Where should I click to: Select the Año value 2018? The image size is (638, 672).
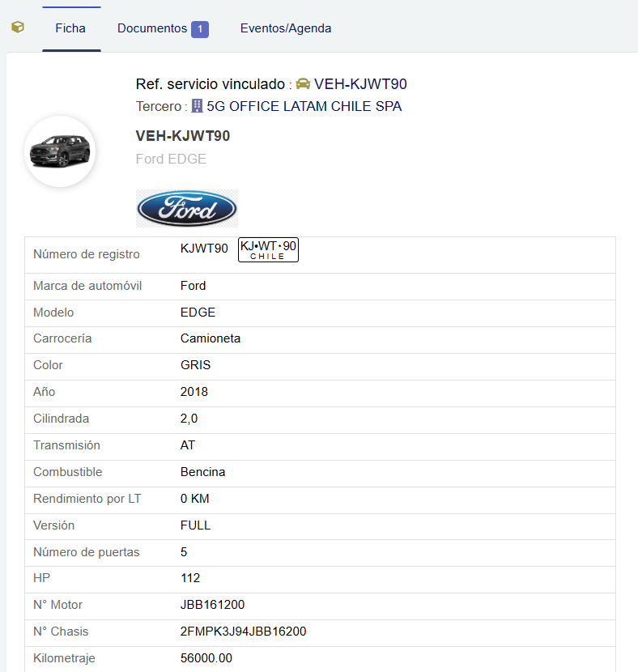pyautogui.click(x=194, y=392)
